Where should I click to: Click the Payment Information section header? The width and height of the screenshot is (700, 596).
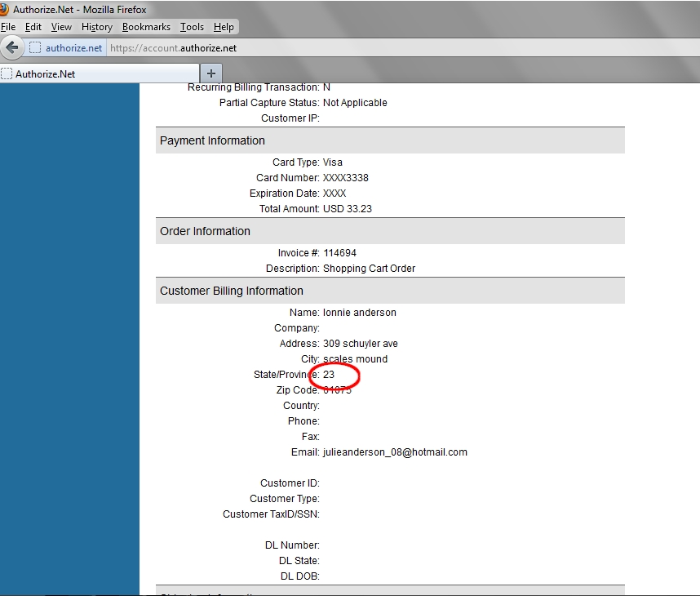click(390, 140)
